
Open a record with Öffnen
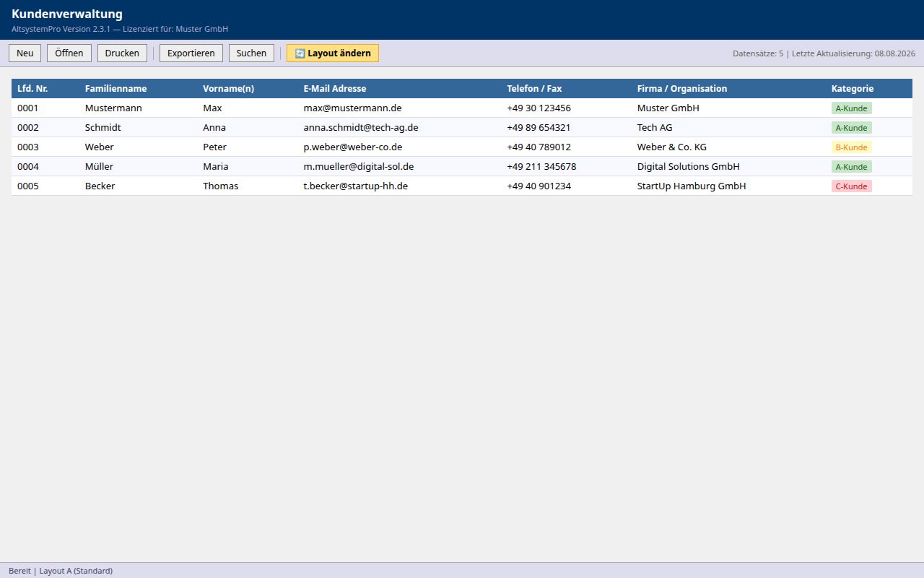pos(69,53)
